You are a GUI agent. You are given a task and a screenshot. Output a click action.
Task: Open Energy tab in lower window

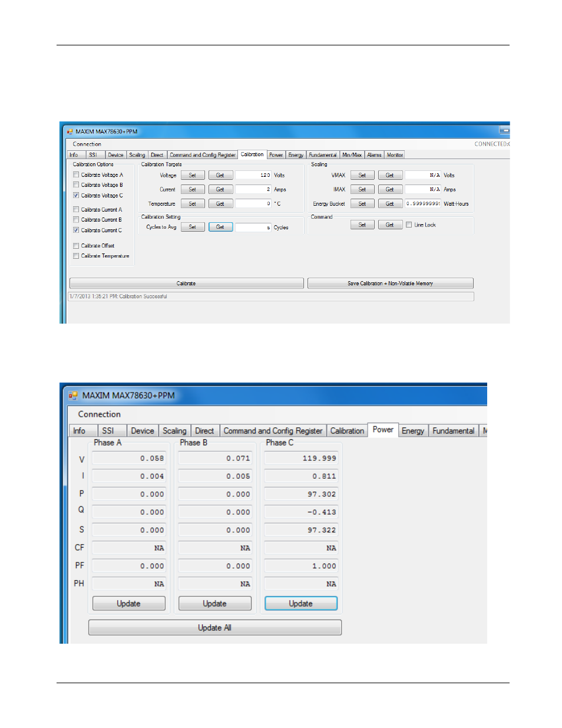413,431
